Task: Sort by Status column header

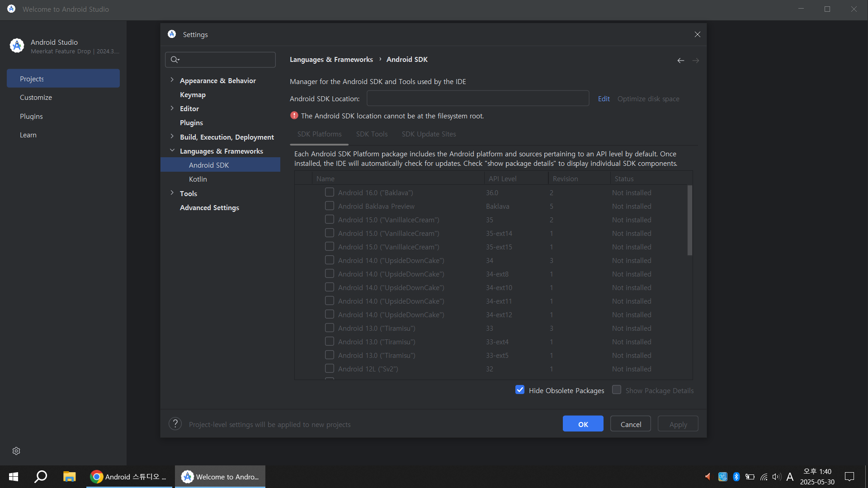Action: pyautogui.click(x=651, y=178)
